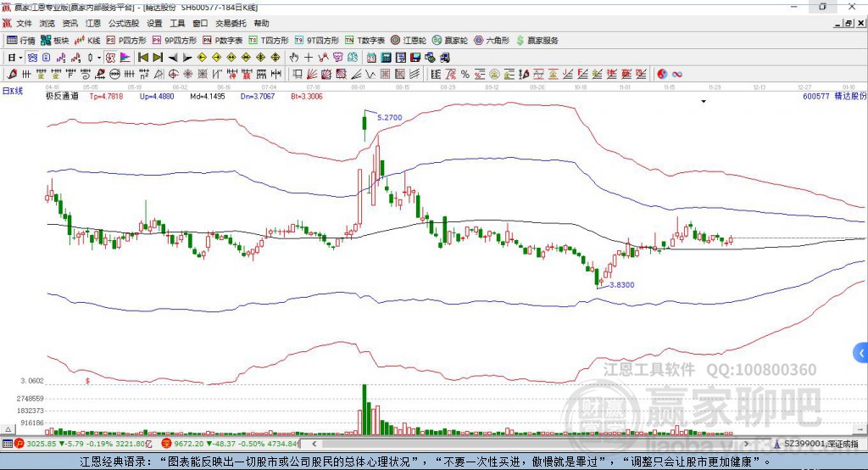Image resolution: width=868 pixels, height=470 pixels.
Task: Click the black left arrow icon
Action: 173,58
